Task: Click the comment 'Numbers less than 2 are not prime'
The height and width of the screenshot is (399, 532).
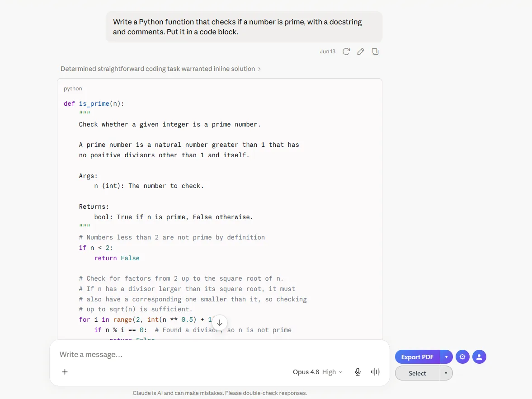Action: pos(172,238)
